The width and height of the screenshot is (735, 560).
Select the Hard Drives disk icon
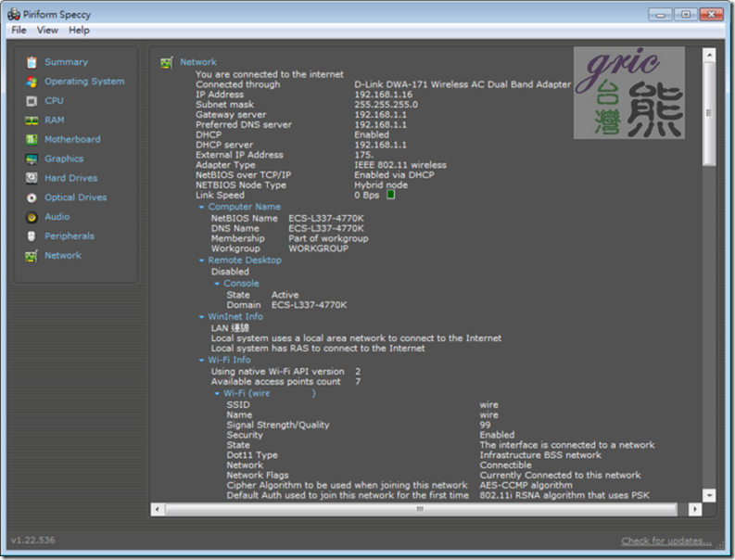point(32,178)
